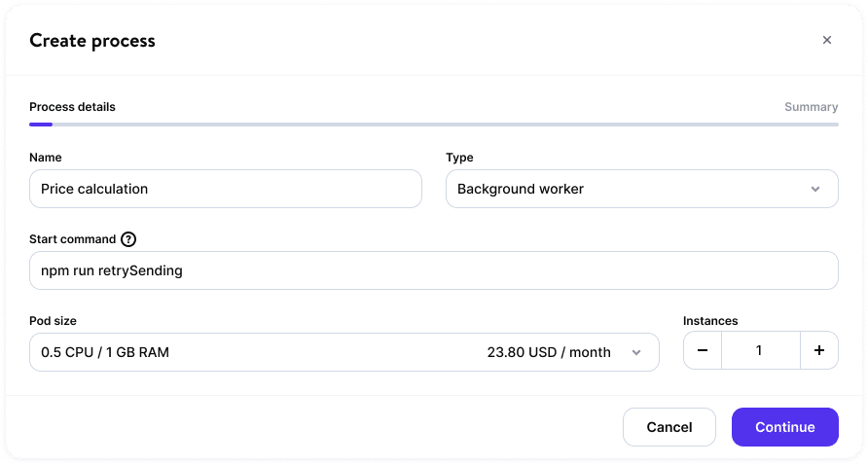868x465 pixels.
Task: Close the Create process dialog
Action: pyautogui.click(x=826, y=40)
